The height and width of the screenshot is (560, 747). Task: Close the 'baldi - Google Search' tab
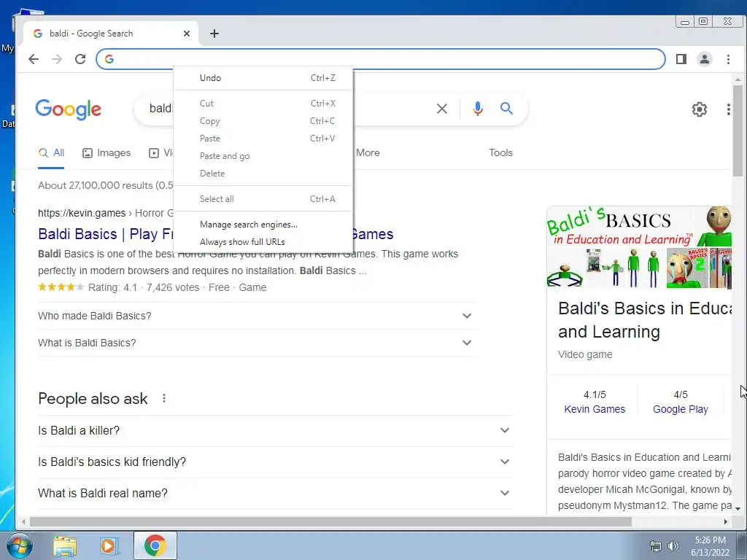coord(187,34)
